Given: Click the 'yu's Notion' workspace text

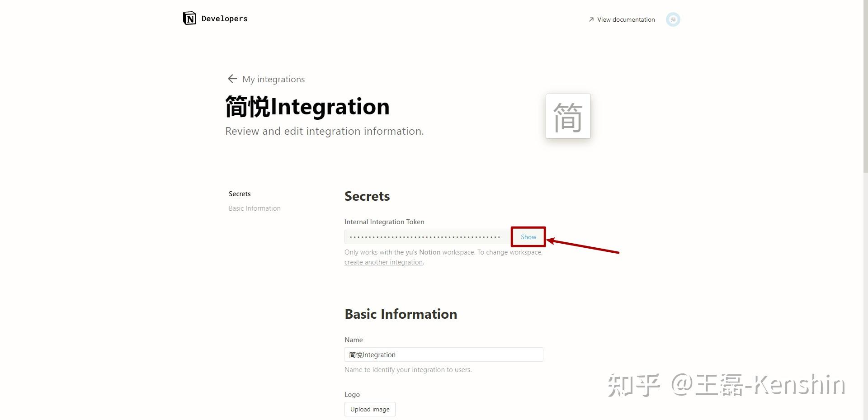Looking at the screenshot, I should 423,252.
